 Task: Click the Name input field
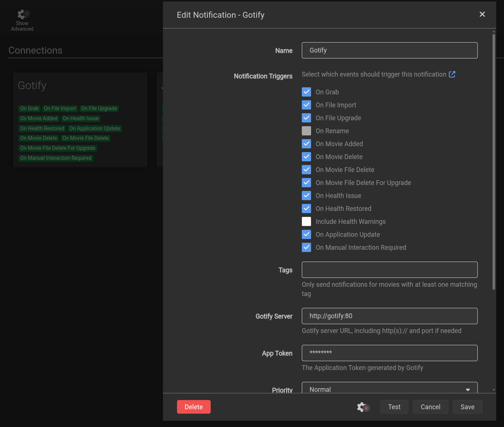(x=389, y=50)
